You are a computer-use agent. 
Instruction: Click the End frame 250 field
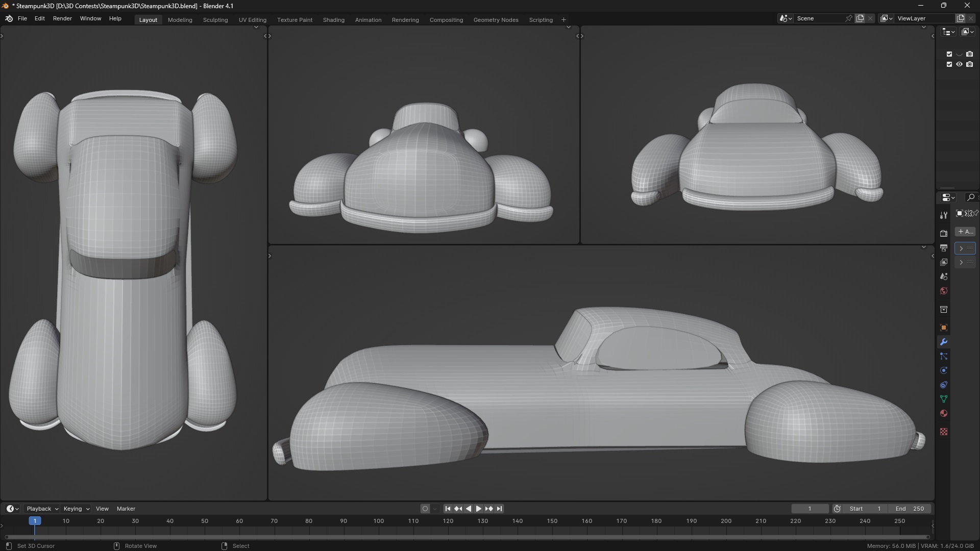910,509
